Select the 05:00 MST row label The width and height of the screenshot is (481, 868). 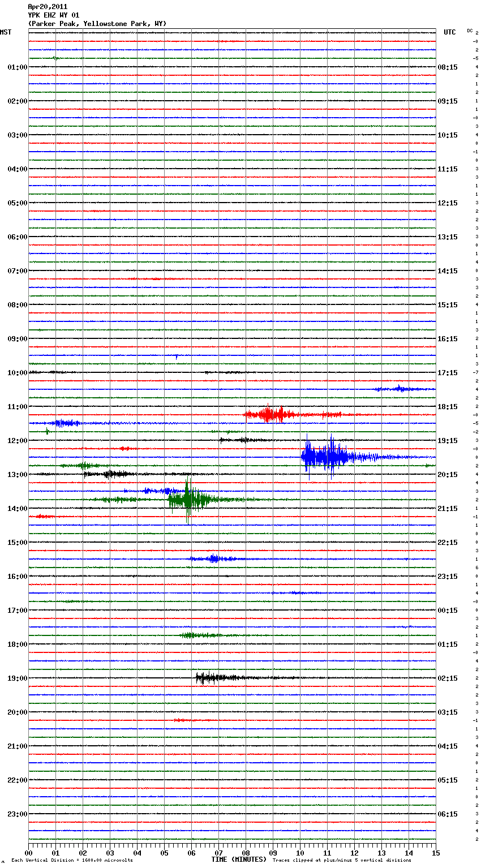tap(18, 203)
